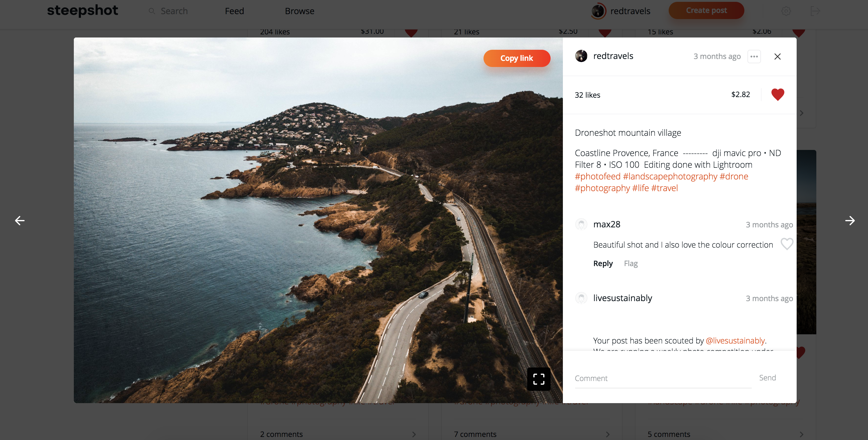Focus the Comment input field

tap(663, 378)
